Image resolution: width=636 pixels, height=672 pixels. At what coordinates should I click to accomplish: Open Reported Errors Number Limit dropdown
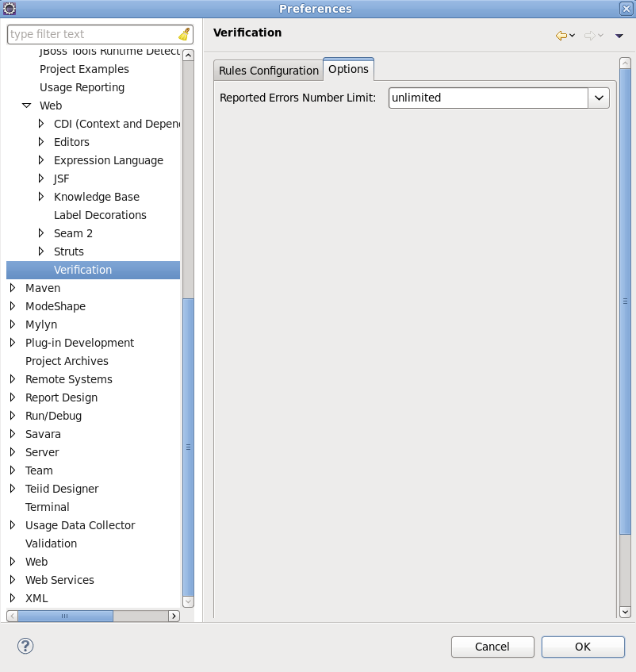598,98
